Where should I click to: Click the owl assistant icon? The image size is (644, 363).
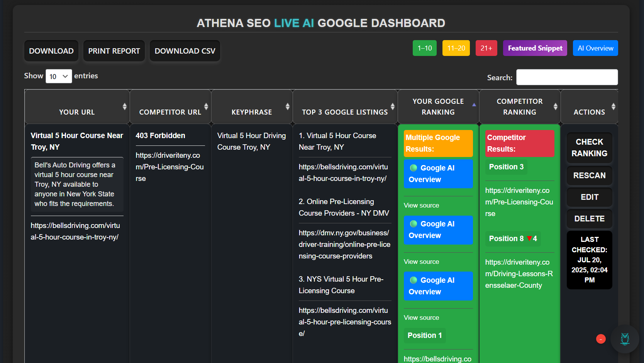pyautogui.click(x=625, y=339)
